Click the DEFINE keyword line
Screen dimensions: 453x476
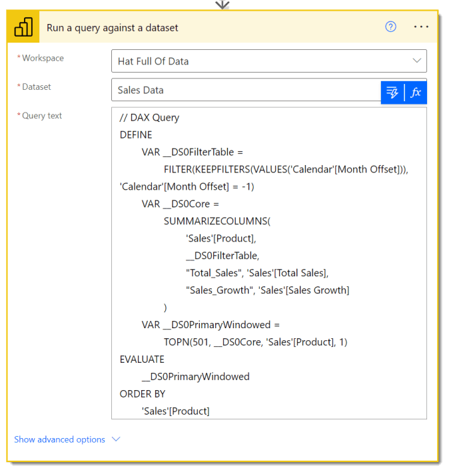pos(136,134)
